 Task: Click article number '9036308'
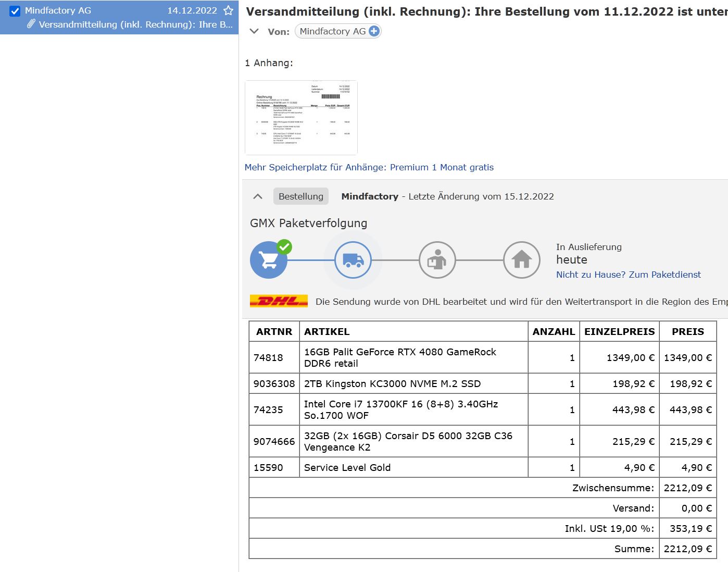pyautogui.click(x=274, y=383)
